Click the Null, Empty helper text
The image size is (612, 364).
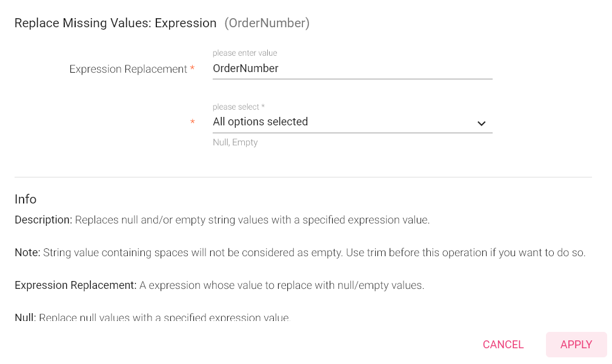click(235, 142)
